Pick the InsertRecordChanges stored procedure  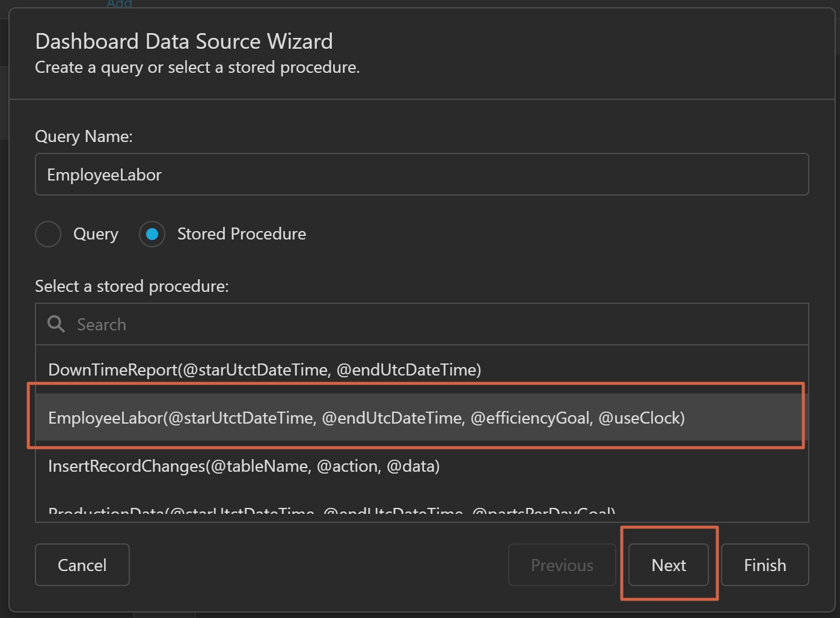click(244, 466)
